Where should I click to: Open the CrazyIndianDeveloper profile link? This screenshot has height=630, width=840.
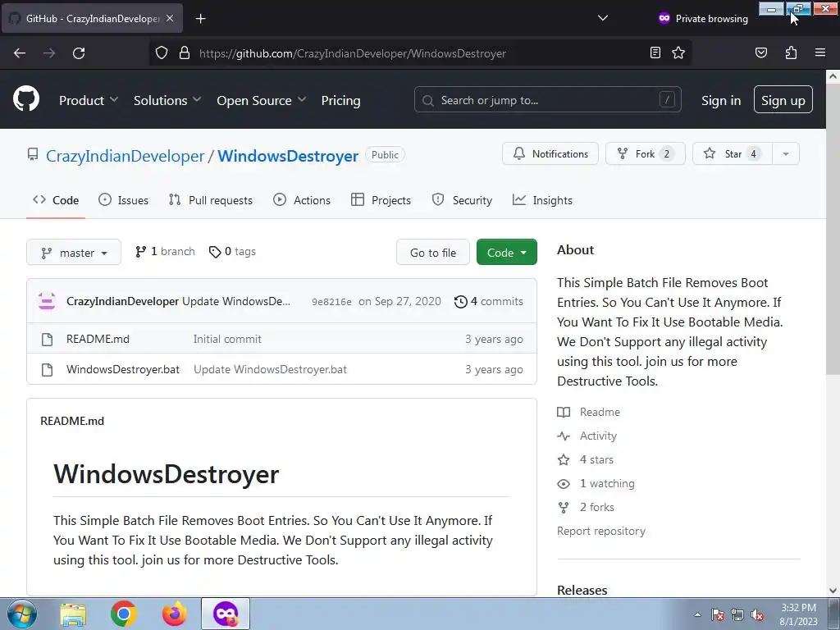tap(125, 156)
